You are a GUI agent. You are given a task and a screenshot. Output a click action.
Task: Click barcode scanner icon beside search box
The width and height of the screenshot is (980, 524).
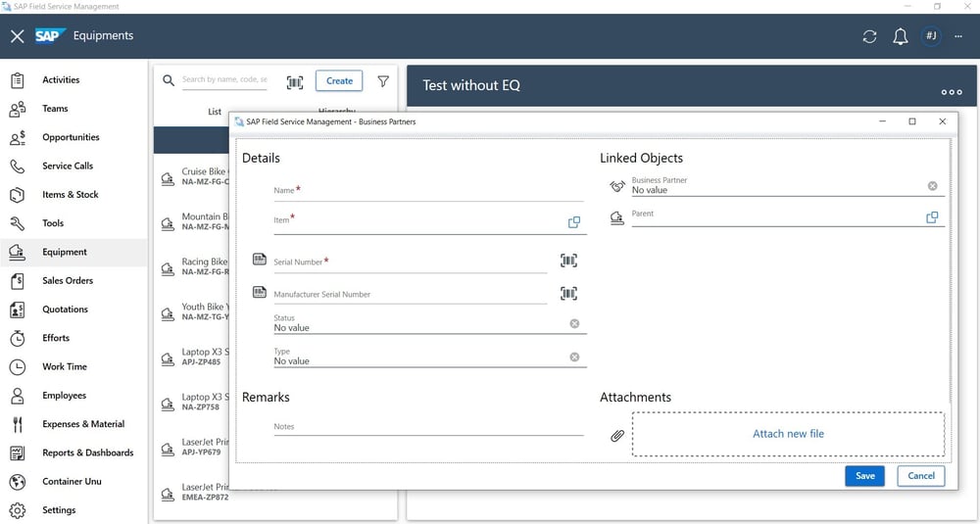[295, 82]
